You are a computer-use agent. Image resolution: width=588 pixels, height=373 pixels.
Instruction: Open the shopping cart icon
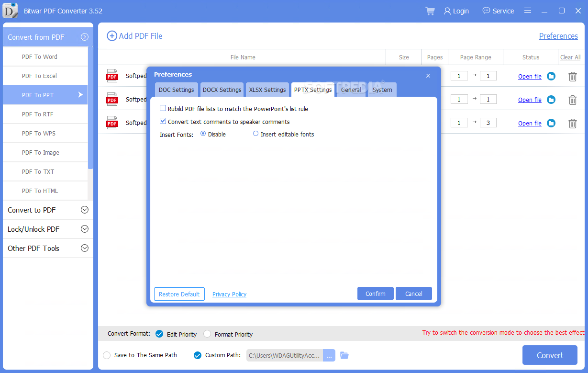[430, 11]
